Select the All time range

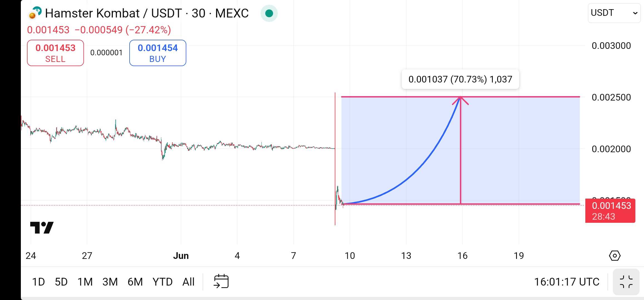(x=188, y=282)
